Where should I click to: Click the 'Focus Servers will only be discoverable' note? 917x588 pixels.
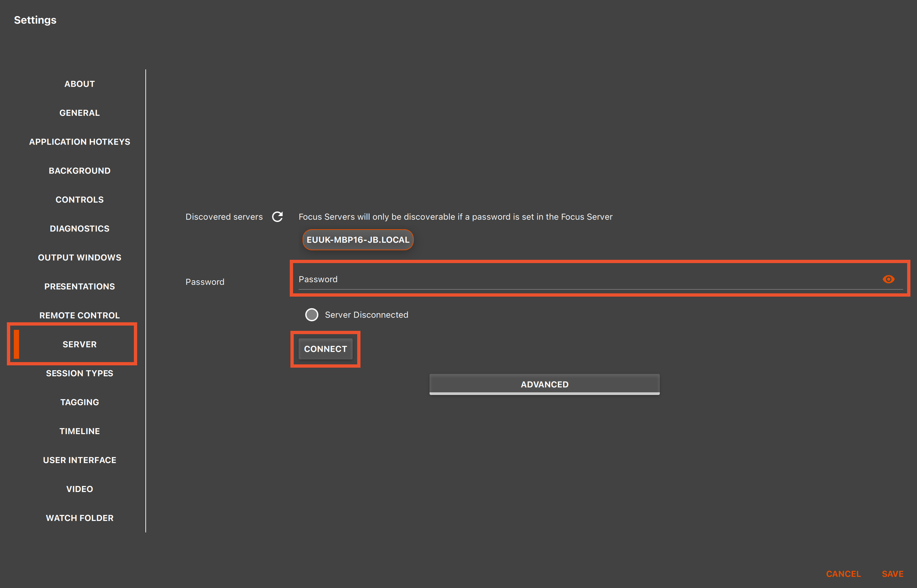[456, 217]
